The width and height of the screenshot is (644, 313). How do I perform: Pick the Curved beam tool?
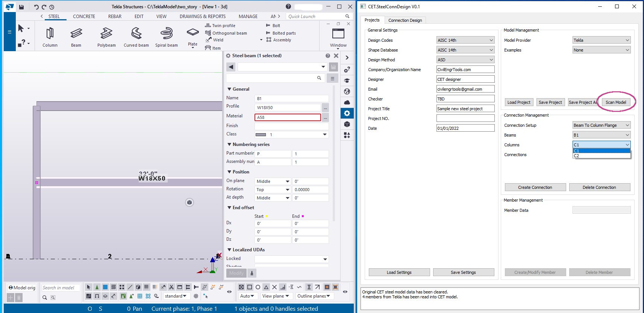pos(136,37)
